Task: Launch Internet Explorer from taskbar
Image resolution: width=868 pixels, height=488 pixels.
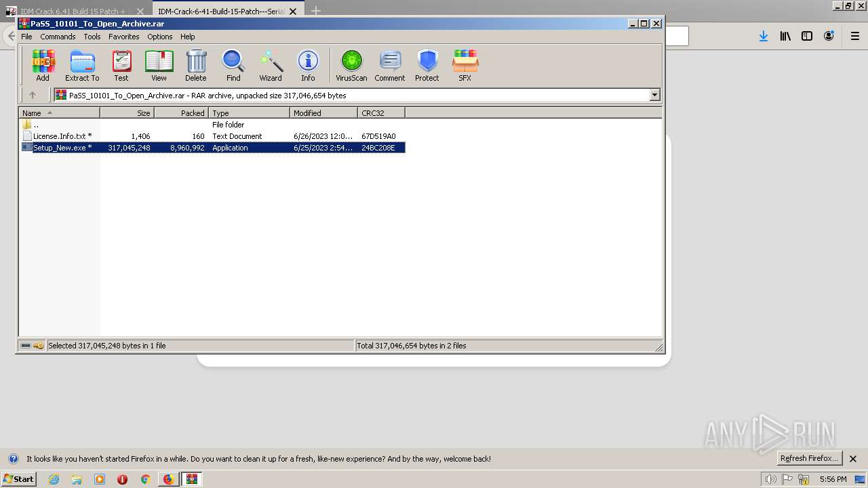Action: pyautogui.click(x=54, y=479)
